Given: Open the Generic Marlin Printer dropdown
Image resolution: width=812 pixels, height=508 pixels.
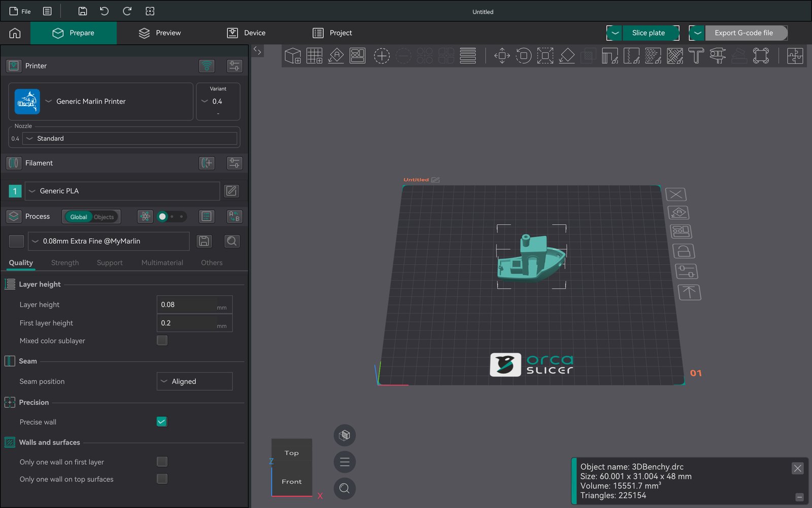Looking at the screenshot, I should [101, 102].
